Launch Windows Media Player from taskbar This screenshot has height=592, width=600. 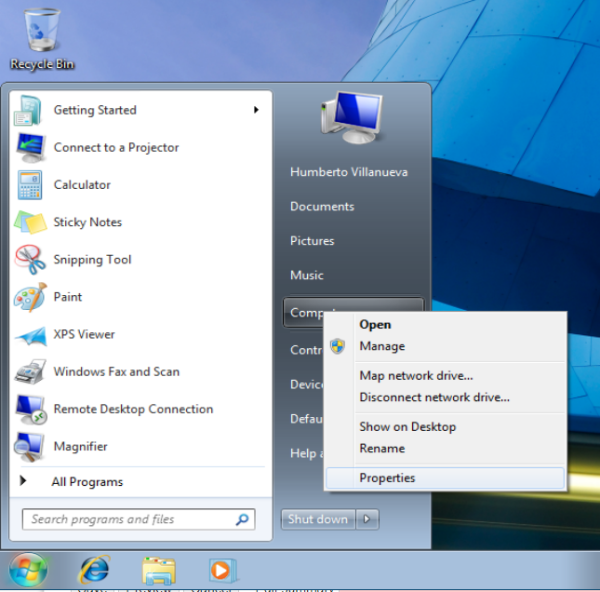point(223,571)
